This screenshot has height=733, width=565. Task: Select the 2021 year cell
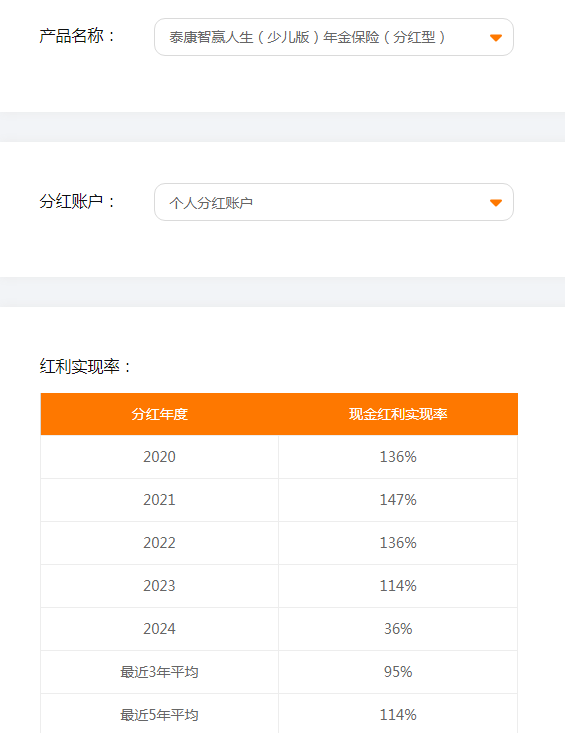click(x=159, y=500)
